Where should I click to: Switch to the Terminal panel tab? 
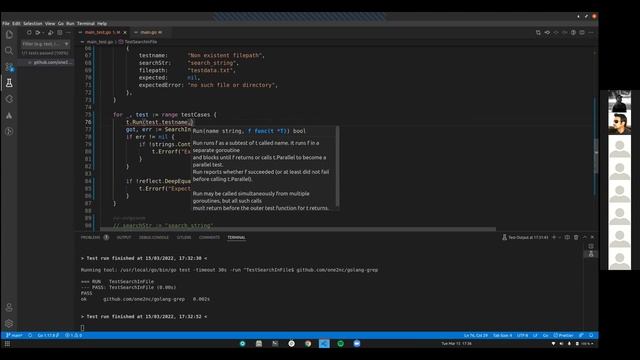coord(236,237)
